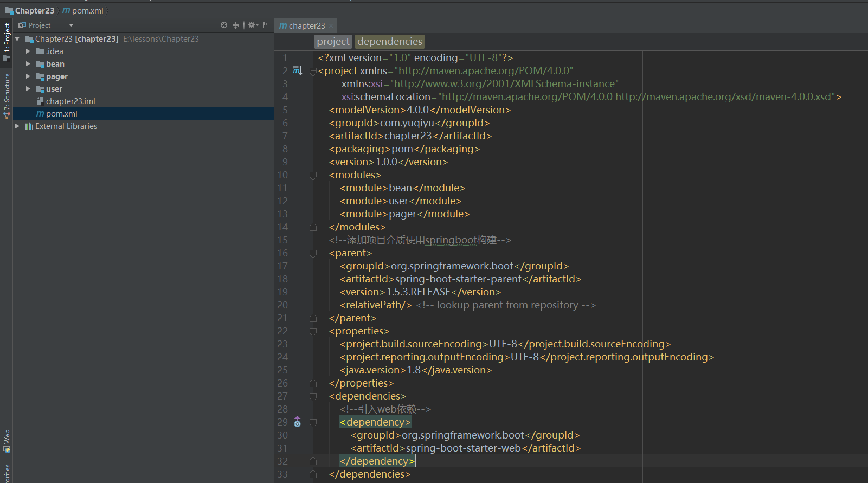The image size is (868, 483).
Task: Click the override gutter icon on line 29
Action: coord(297,422)
